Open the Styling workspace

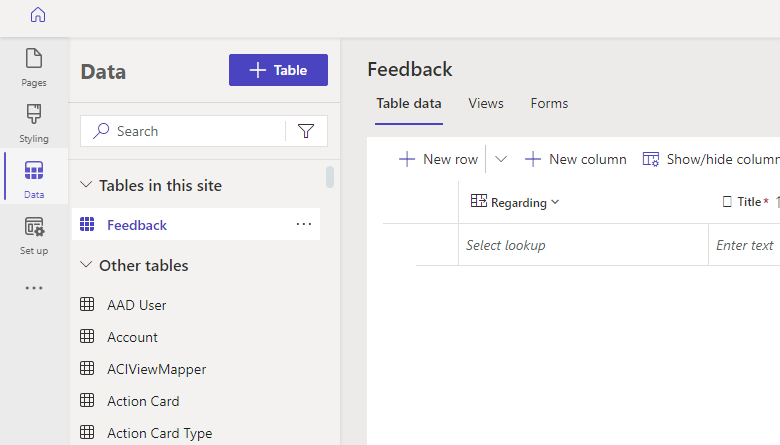point(34,122)
